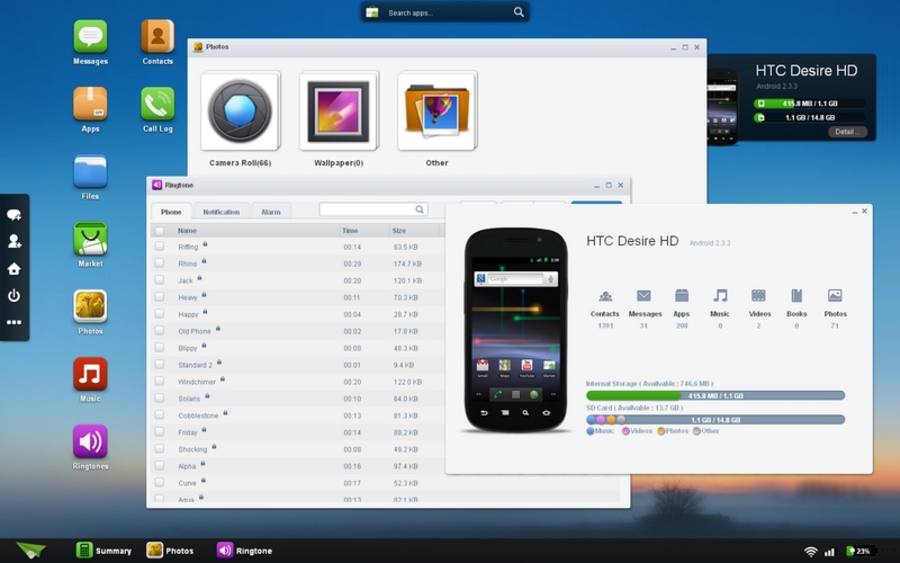Viewport: 900px width, 563px height.
Task: Open the Music desktop icon
Action: (x=90, y=374)
